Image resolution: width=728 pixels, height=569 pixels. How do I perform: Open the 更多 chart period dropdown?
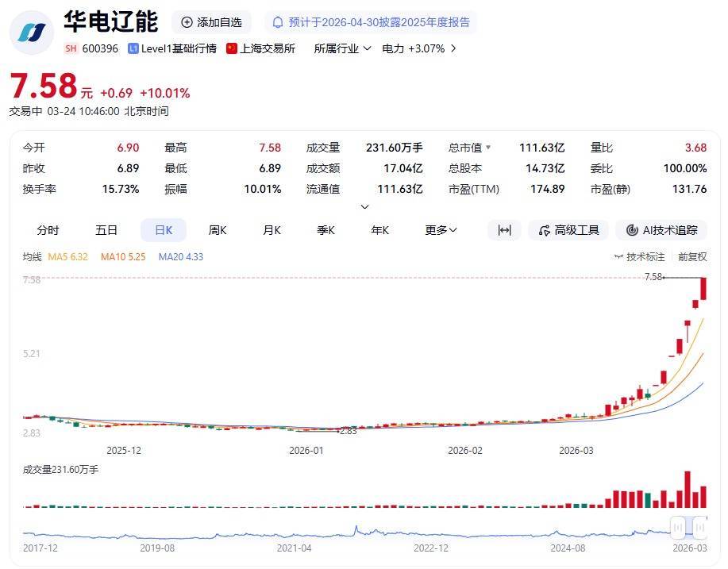click(441, 230)
